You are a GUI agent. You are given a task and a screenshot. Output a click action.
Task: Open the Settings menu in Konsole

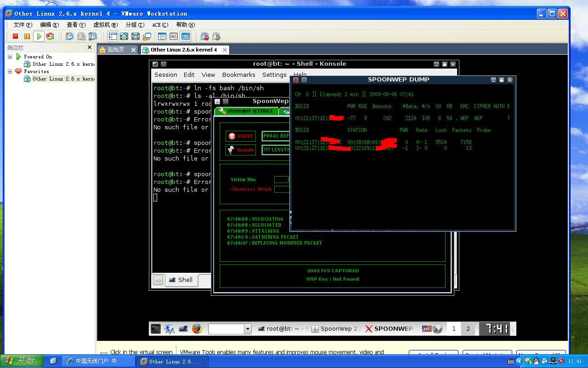click(x=274, y=75)
